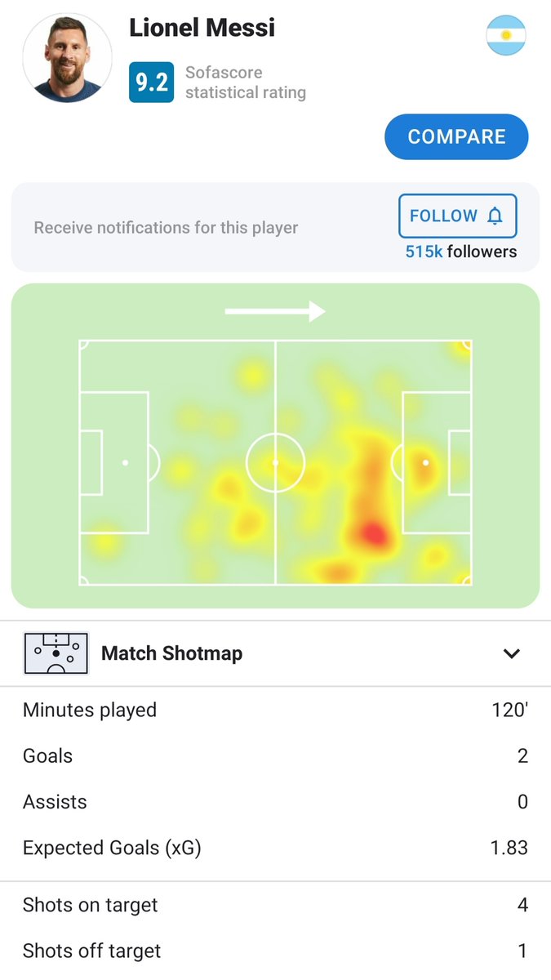Tap the right penalty spot on heatmap
Viewport: 551px width, 980px height.
(425, 462)
